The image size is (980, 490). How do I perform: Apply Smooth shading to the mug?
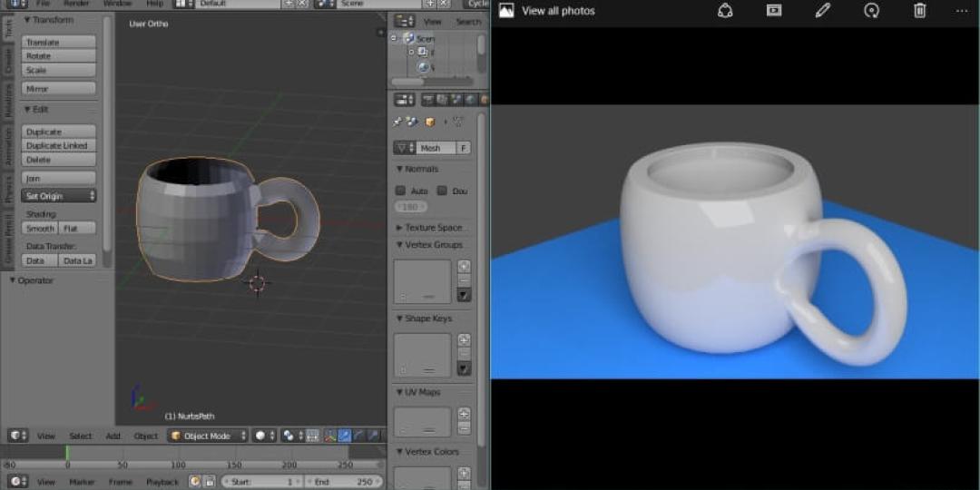(x=41, y=229)
